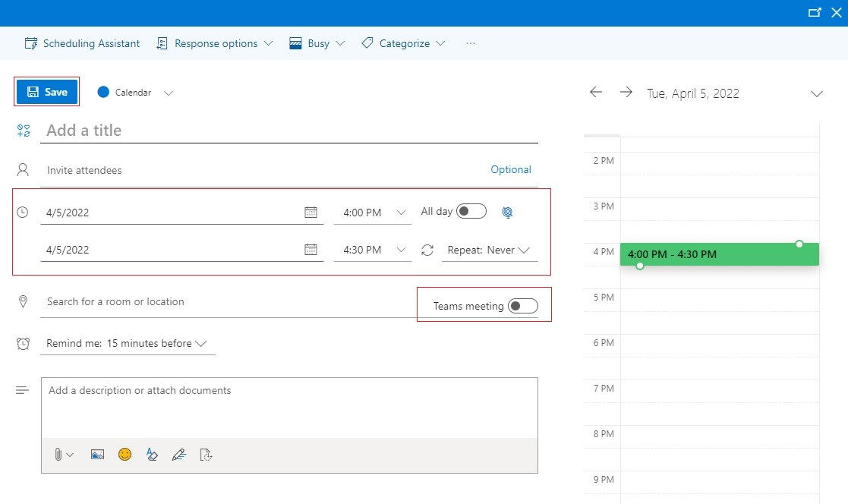Go to the next day arrow
Viewport: 848px width, 504px height.
pyautogui.click(x=626, y=92)
